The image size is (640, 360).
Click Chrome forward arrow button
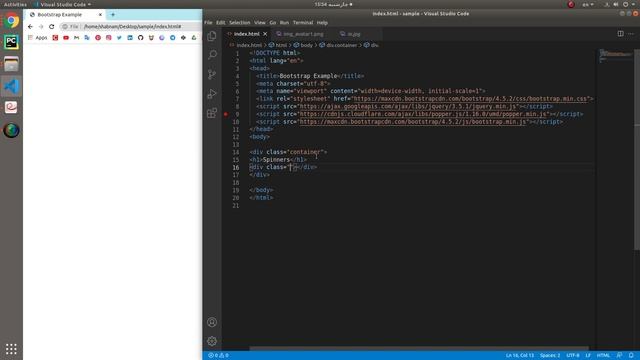tap(41, 27)
